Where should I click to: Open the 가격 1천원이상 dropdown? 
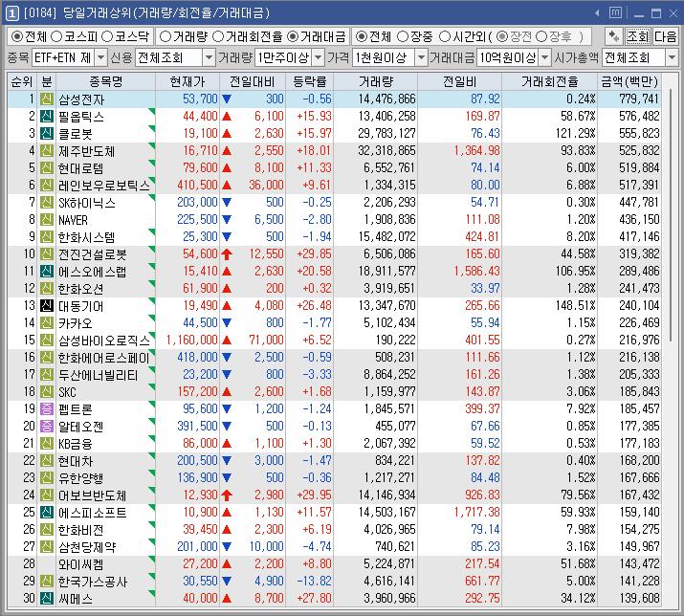(421, 57)
